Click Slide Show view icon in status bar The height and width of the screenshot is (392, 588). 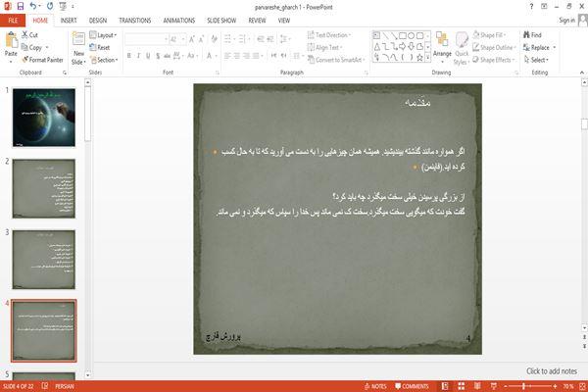[494, 386]
